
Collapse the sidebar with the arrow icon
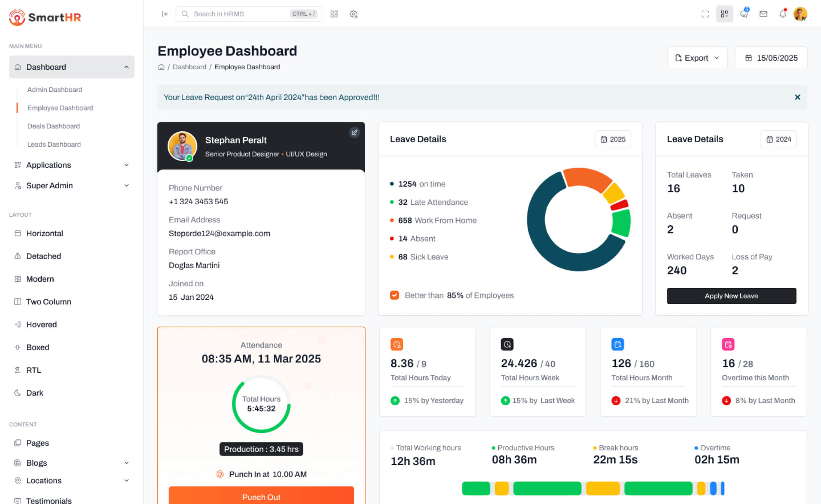(x=165, y=14)
